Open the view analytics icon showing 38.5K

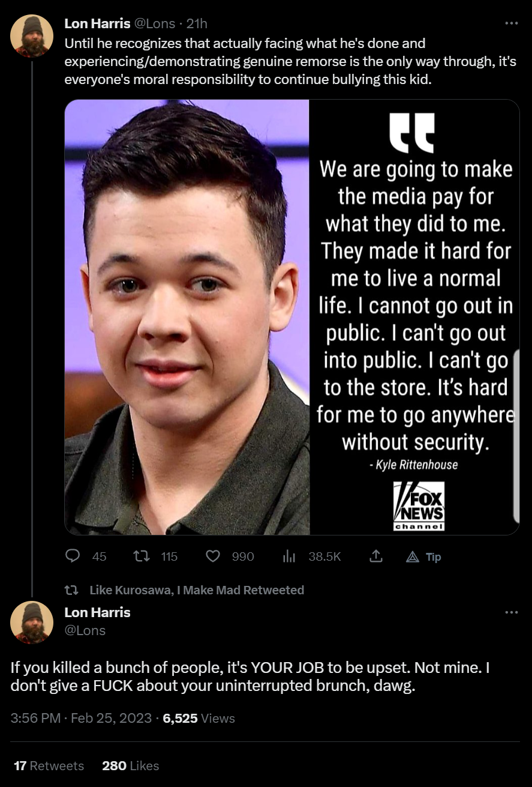click(x=289, y=556)
